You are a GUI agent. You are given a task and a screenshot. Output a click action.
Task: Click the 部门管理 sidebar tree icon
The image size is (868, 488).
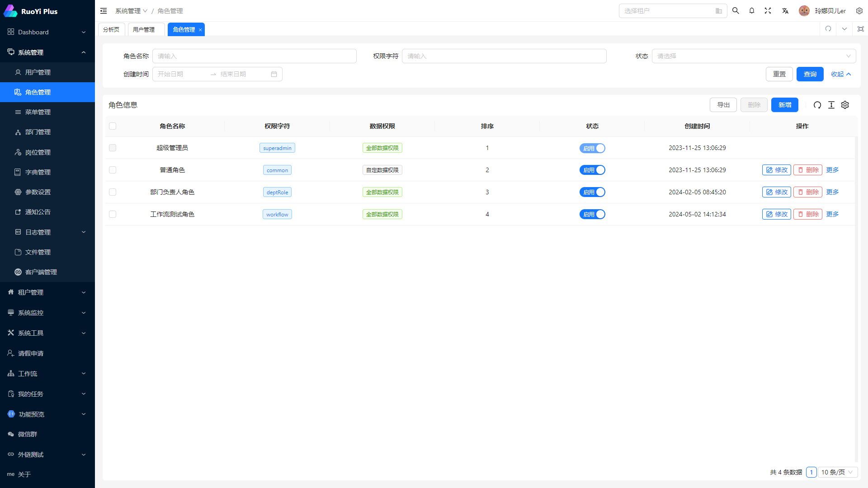click(x=18, y=132)
